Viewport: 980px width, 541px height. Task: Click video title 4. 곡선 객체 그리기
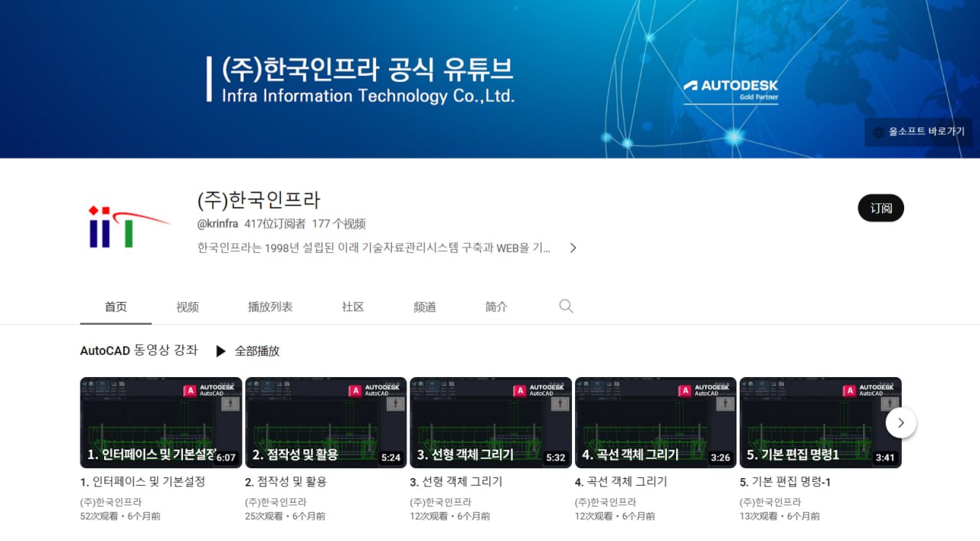pos(621,482)
